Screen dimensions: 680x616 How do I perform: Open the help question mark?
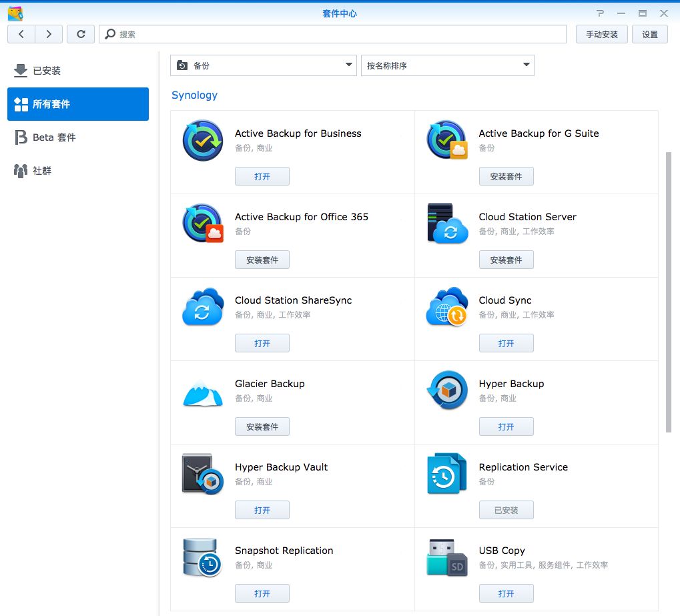[x=600, y=13]
